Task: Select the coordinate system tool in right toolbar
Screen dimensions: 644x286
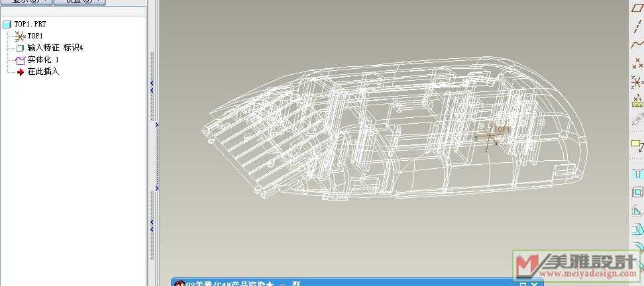Action: [637, 82]
